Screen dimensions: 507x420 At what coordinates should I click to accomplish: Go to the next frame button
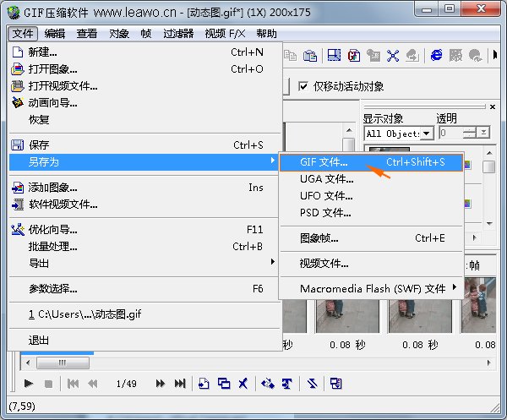161,384
